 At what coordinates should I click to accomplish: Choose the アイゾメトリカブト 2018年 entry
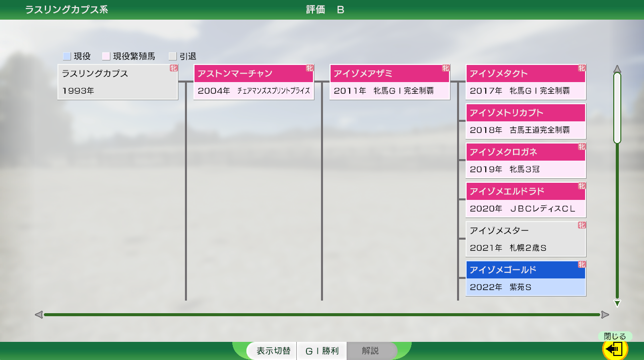(526, 121)
